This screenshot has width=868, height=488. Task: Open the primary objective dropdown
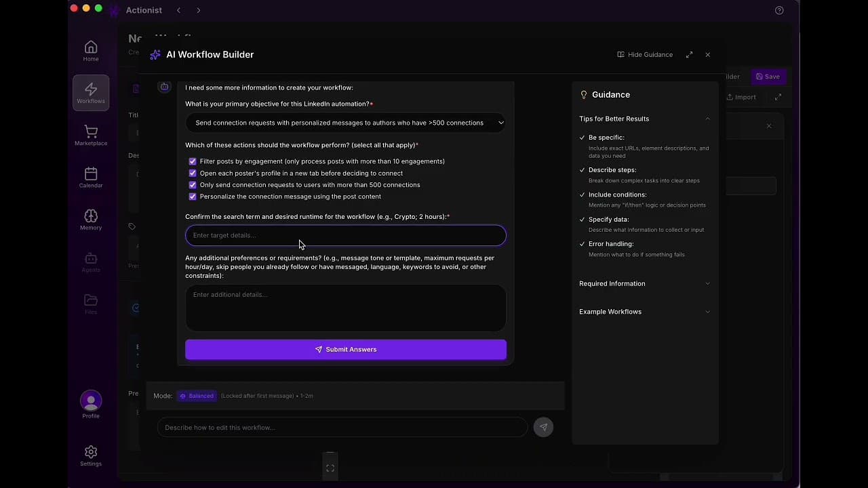[346, 123]
